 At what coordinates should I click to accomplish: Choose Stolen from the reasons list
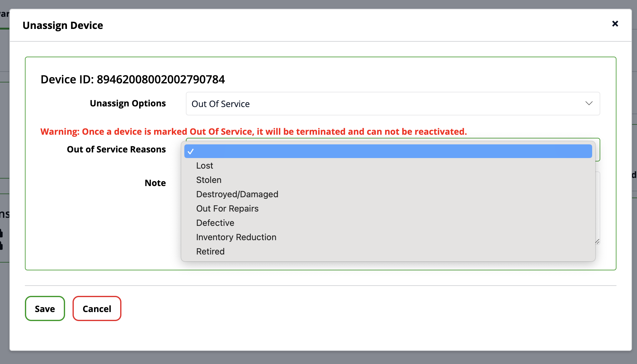209,180
